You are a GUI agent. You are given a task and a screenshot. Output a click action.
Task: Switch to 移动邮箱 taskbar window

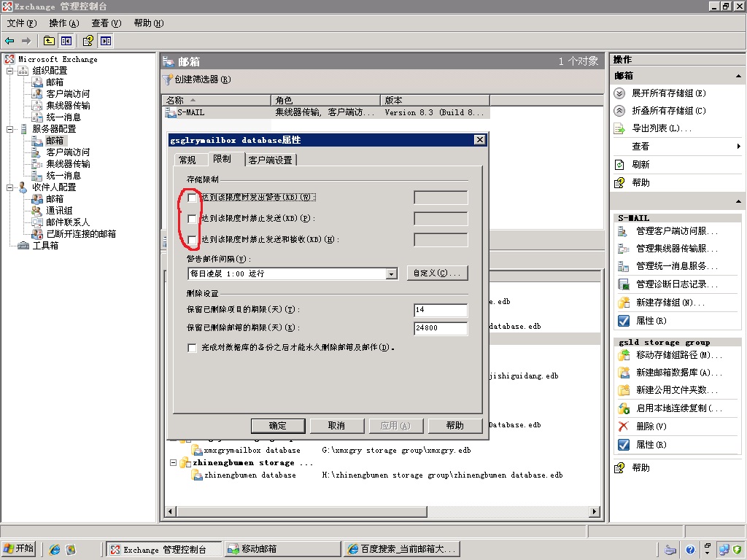click(x=282, y=550)
